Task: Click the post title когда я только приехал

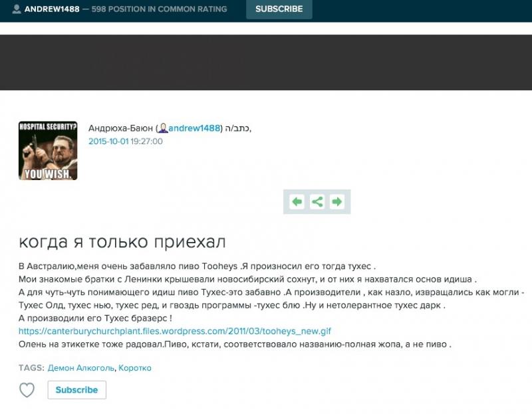Action: pyautogui.click(x=122, y=242)
